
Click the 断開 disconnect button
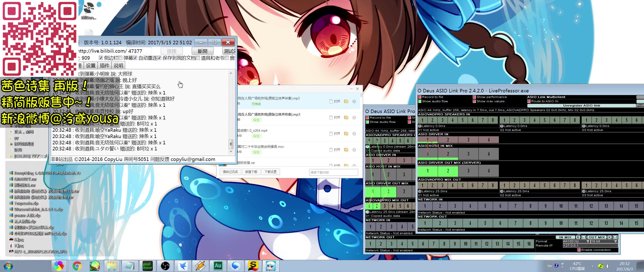tap(203, 51)
